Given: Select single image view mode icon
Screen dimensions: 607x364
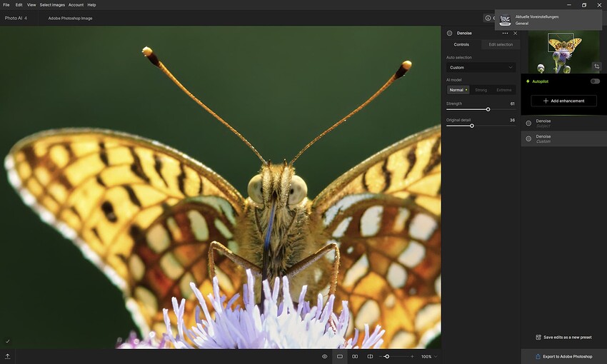Looking at the screenshot, I should [340, 356].
